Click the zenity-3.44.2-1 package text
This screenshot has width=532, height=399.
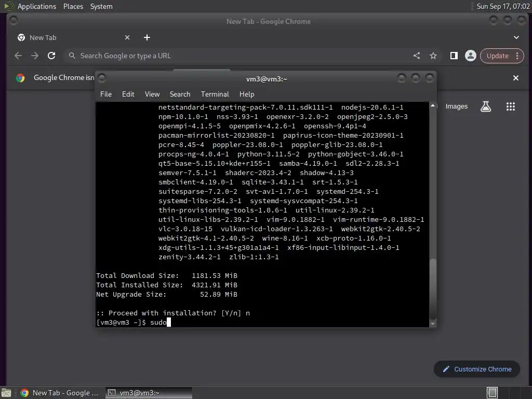pos(189,257)
